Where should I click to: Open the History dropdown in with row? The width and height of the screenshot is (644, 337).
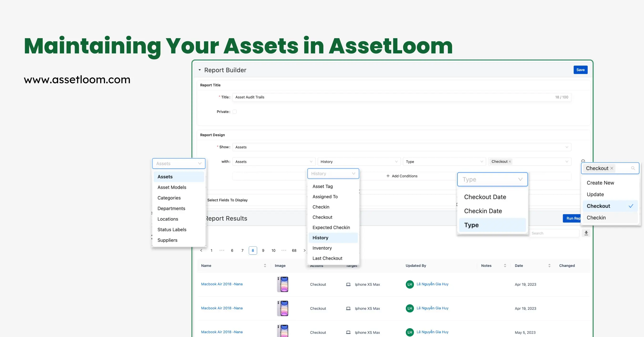(359, 161)
